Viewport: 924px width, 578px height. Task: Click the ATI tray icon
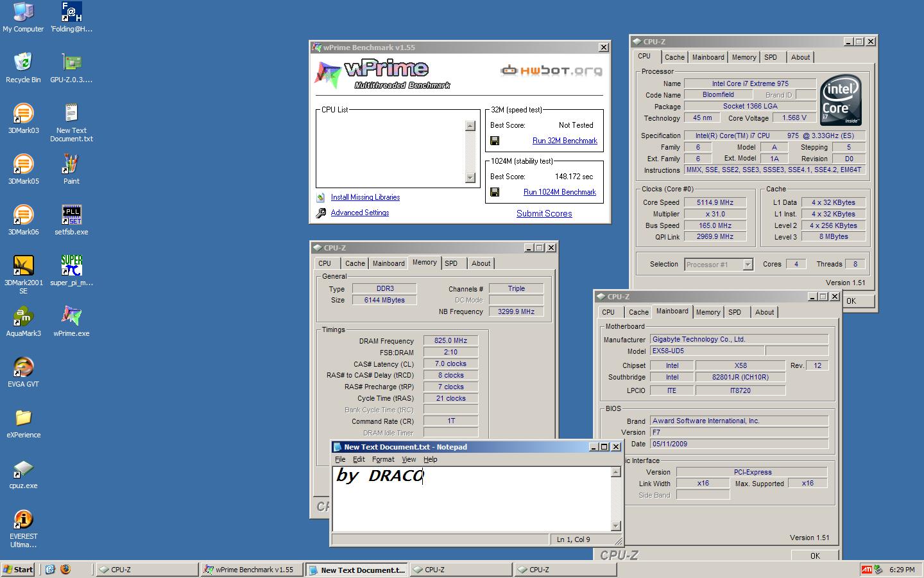[x=867, y=570]
